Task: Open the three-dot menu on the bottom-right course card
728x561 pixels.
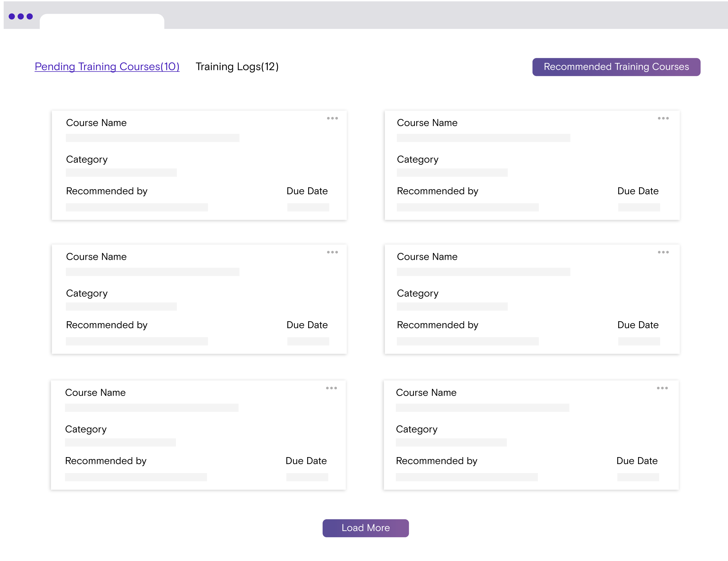Action: pyautogui.click(x=662, y=388)
